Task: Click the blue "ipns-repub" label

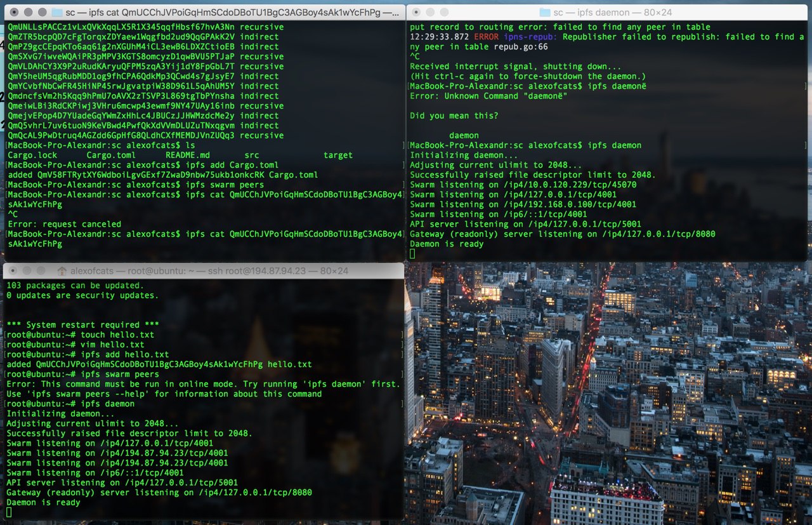Action: point(528,37)
